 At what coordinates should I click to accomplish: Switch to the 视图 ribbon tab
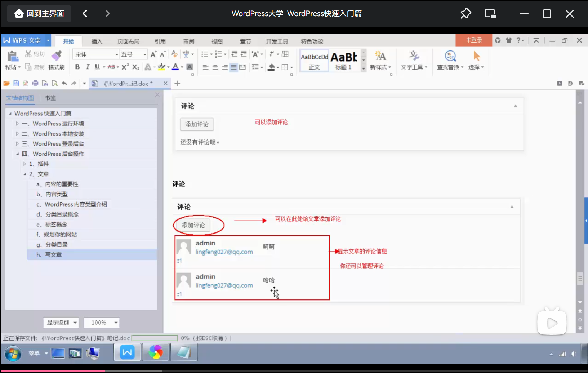point(217,41)
